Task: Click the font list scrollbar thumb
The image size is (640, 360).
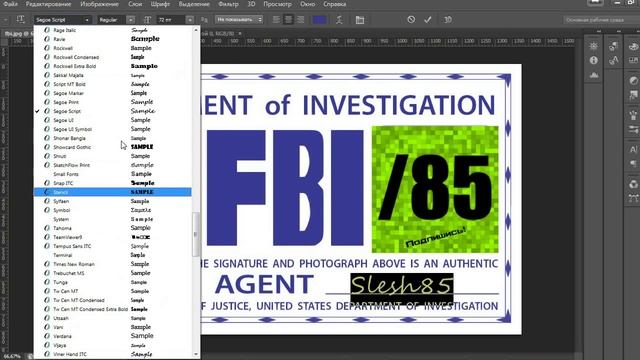Action: pyautogui.click(x=196, y=234)
